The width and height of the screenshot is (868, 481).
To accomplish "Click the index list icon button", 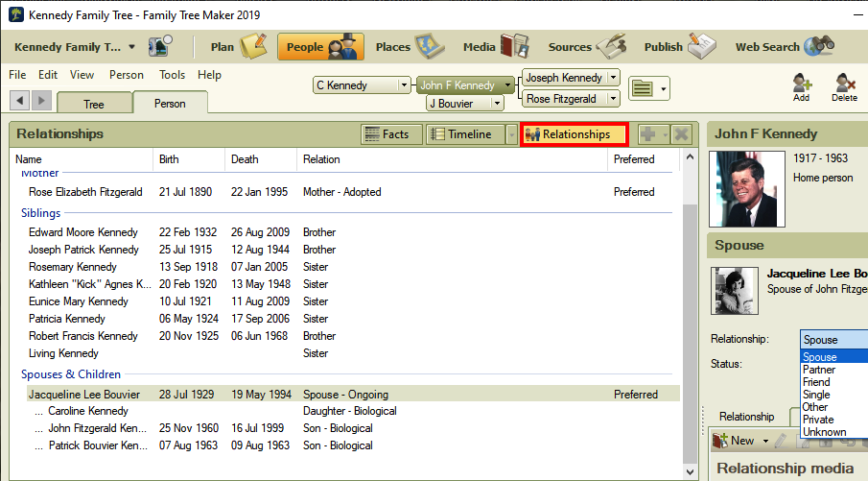I will [x=643, y=88].
